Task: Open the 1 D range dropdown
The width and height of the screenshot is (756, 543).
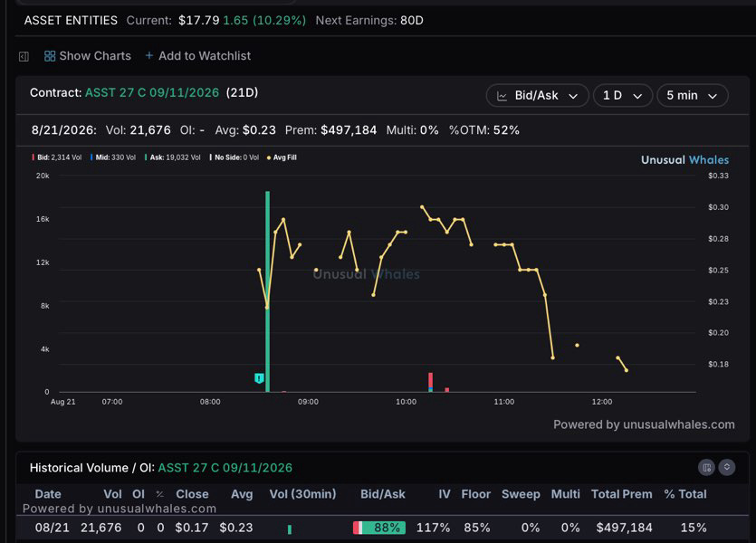Action: tap(622, 95)
